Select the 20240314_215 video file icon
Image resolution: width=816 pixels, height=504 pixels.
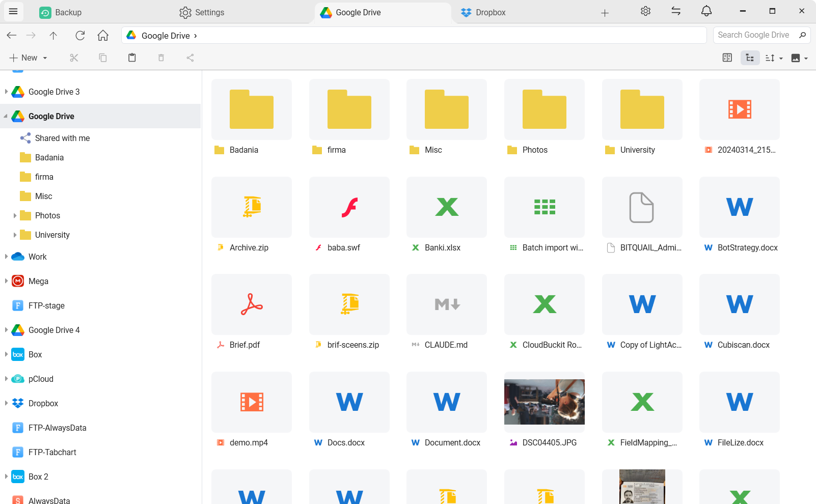(740, 109)
